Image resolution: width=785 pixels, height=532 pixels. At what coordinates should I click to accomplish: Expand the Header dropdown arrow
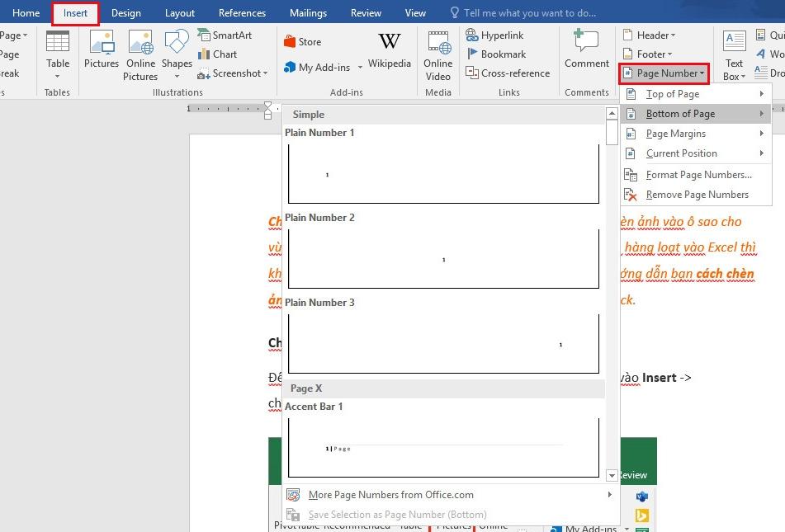click(674, 35)
